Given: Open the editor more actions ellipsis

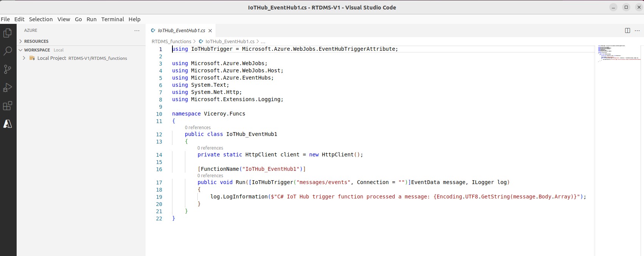Looking at the screenshot, I should coord(637,30).
